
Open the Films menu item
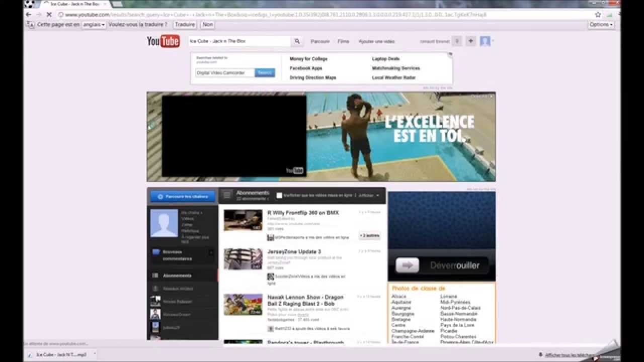click(344, 42)
